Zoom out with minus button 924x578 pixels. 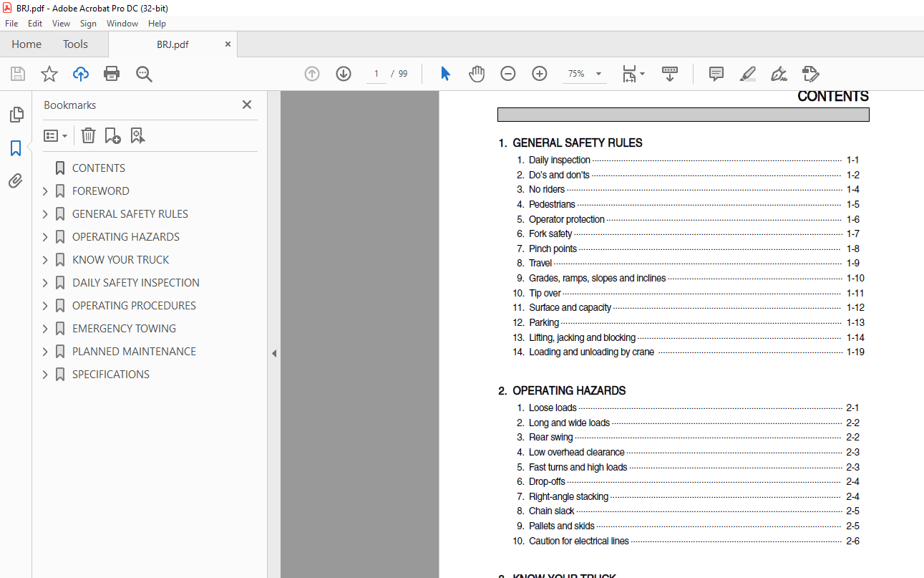point(508,74)
